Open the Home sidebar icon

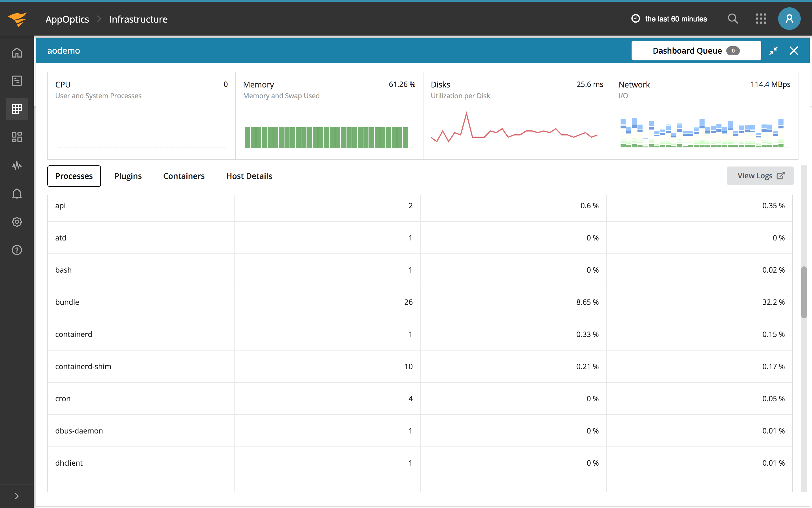tap(17, 52)
